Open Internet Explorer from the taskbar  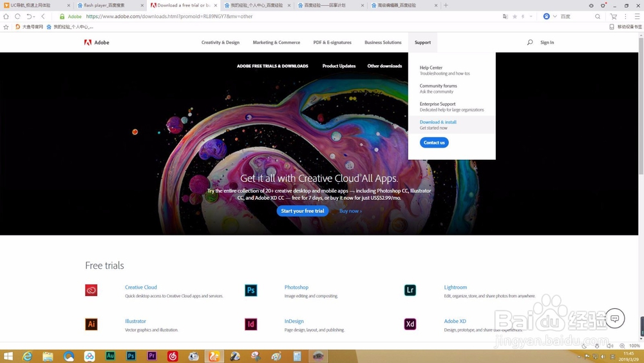pos(27,356)
